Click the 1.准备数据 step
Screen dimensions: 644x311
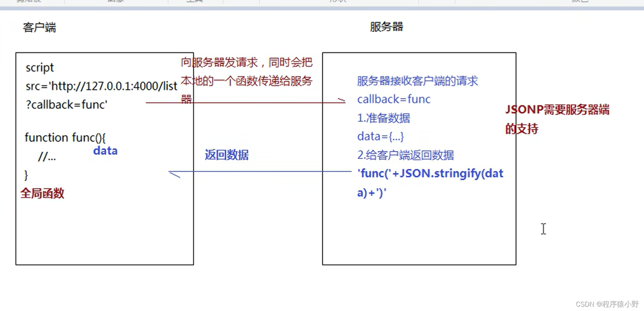(x=383, y=118)
